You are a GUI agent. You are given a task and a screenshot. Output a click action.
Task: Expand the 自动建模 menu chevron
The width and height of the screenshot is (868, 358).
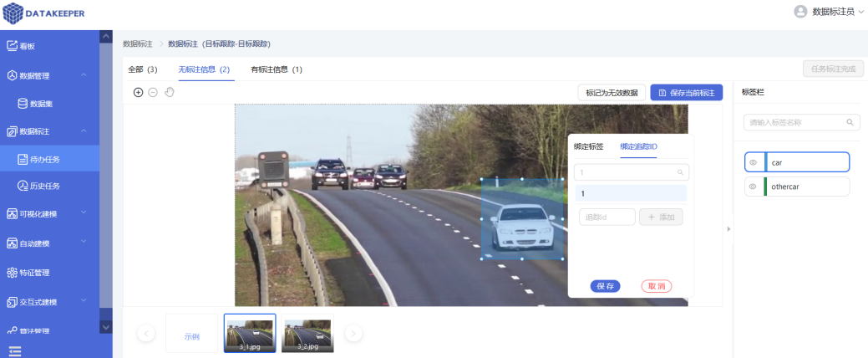point(84,242)
